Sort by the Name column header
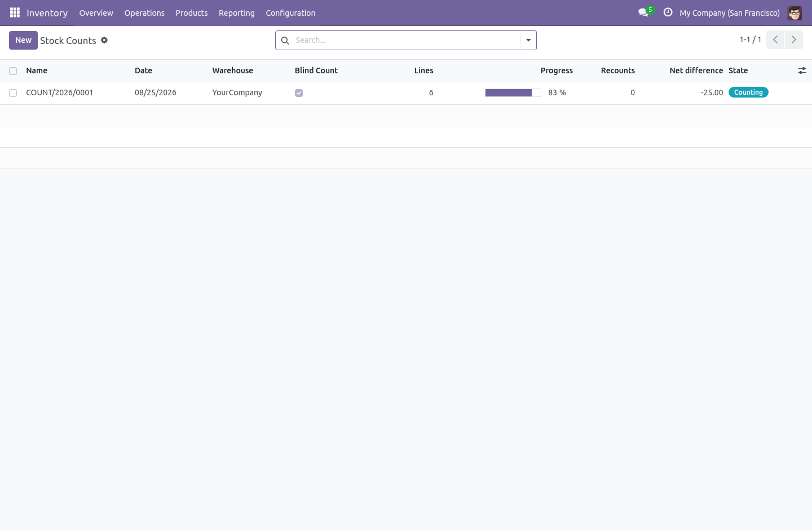 click(x=37, y=70)
